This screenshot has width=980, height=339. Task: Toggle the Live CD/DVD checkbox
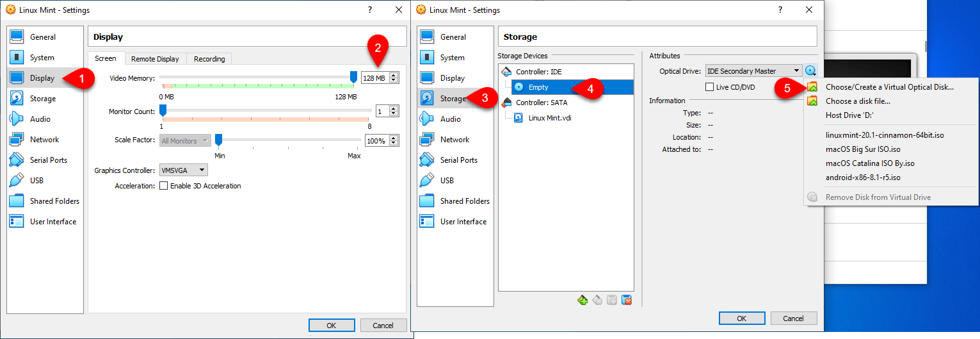(709, 87)
